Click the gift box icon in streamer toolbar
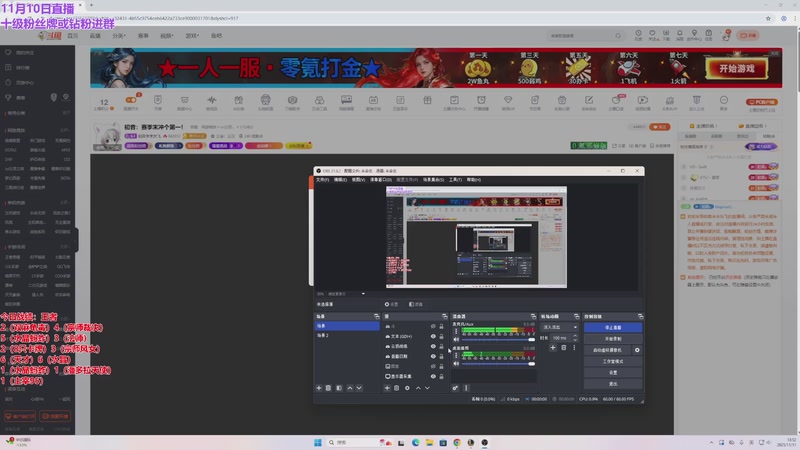 tap(427, 101)
